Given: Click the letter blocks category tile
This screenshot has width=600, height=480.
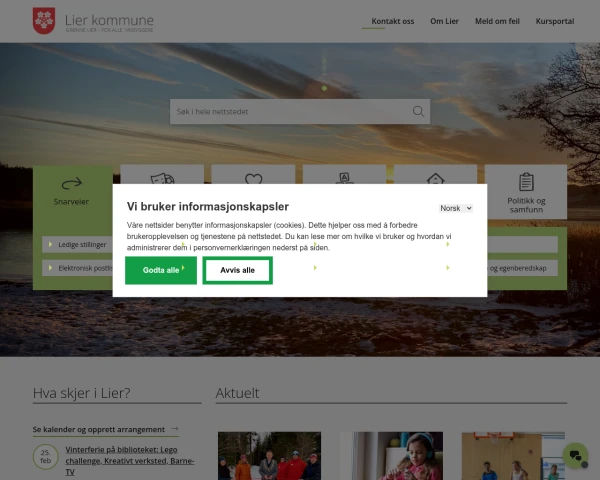Looking at the screenshot, I should 344,175.
